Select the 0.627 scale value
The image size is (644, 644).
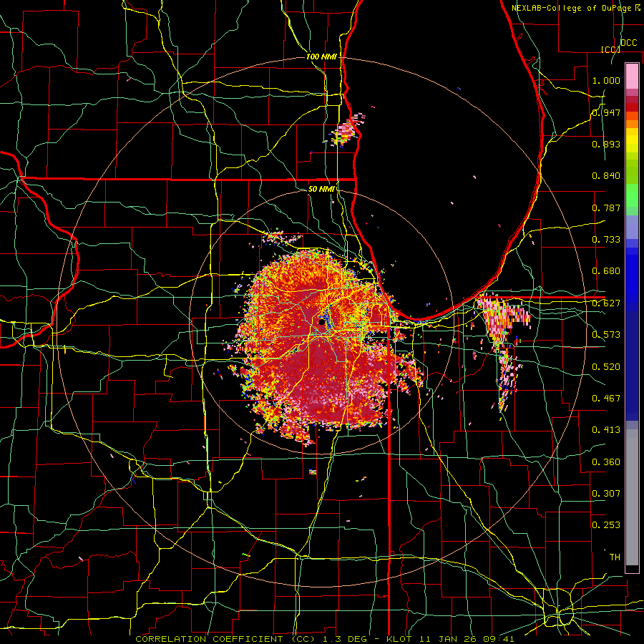pos(606,303)
